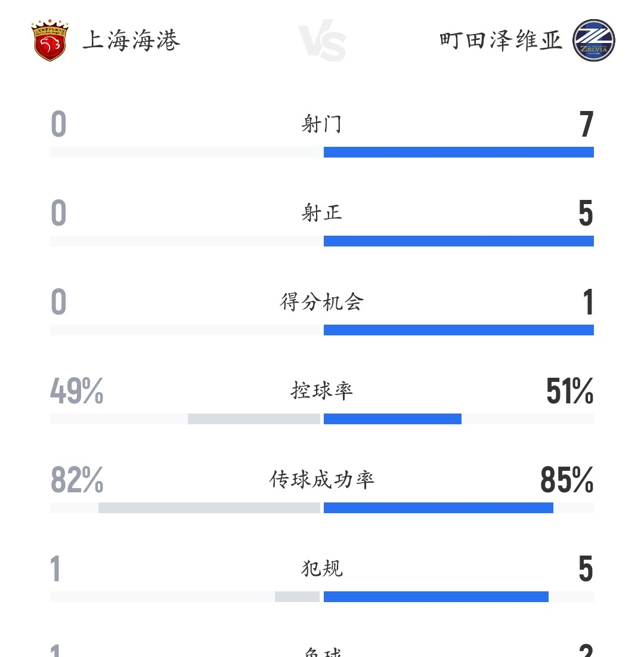
Task: Tap the 7 shots value for Machida
Action: [586, 125]
